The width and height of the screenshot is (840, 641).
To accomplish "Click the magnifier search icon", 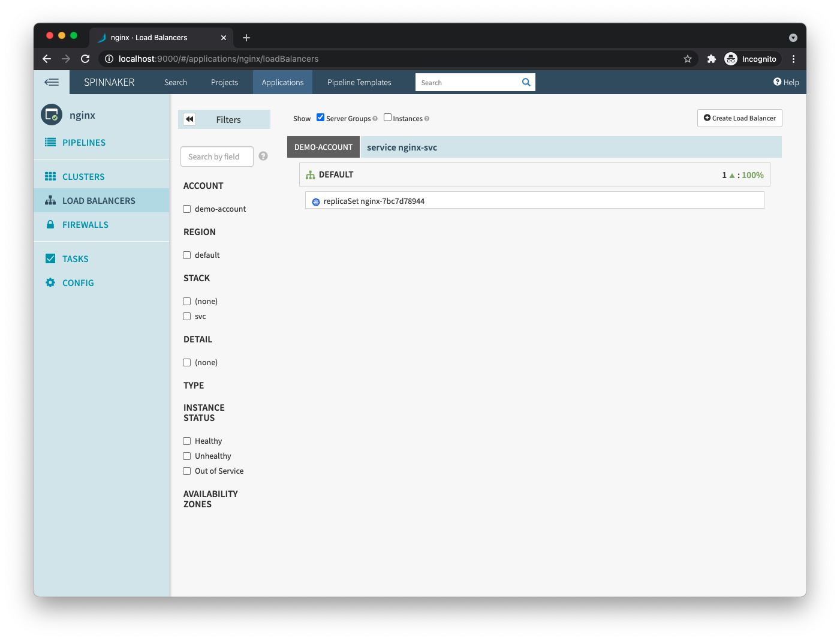I will pos(526,83).
